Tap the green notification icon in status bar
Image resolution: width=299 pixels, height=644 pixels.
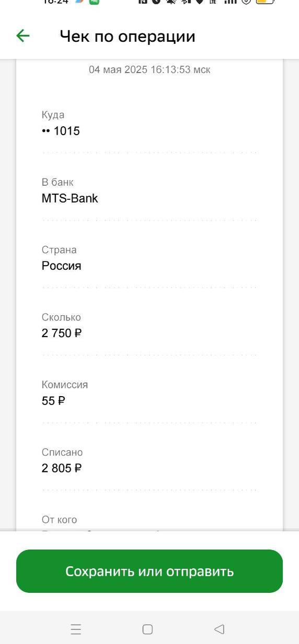(94, 2)
